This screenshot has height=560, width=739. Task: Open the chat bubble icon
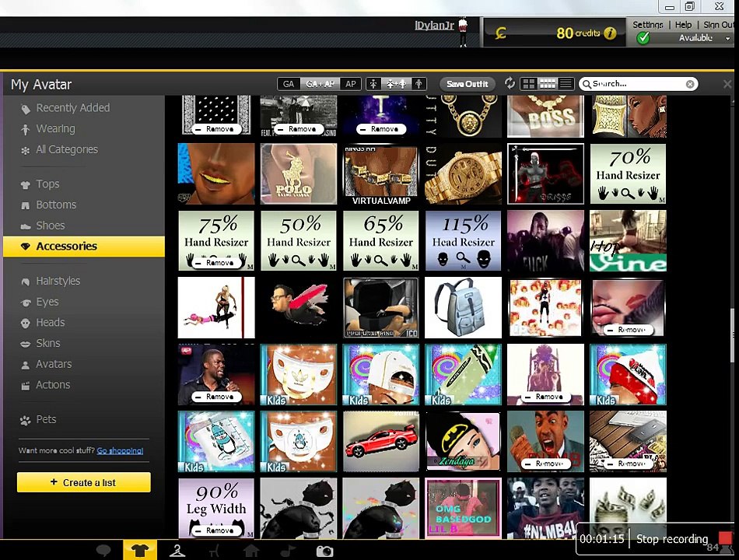(x=103, y=550)
